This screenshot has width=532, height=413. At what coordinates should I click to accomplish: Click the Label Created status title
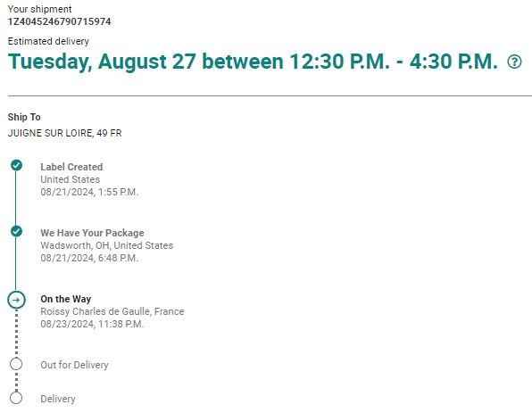[71, 167]
